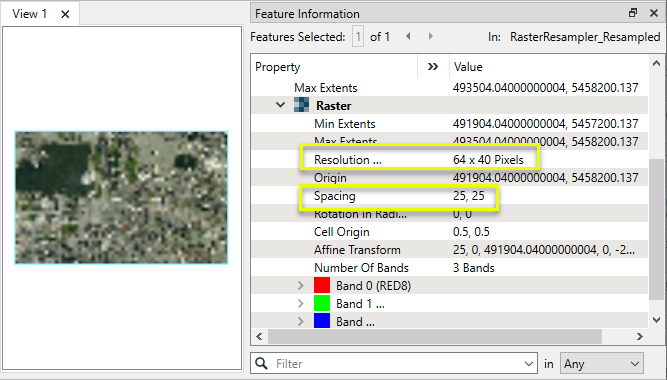This screenshot has width=667, height=380.
Task: Select the Origin property row
Action: (450, 177)
